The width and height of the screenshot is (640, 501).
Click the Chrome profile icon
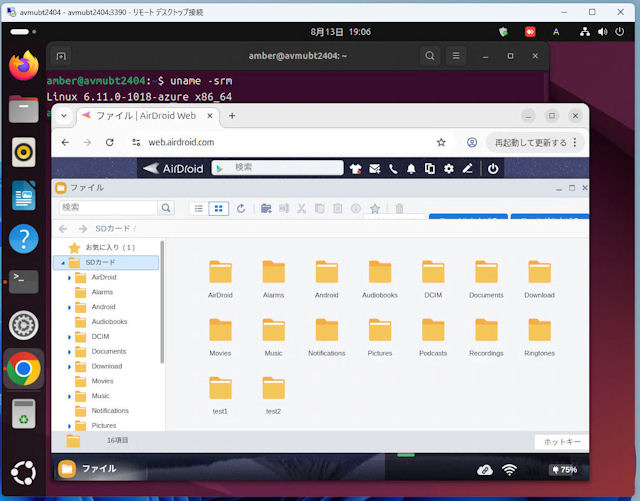coord(472,143)
